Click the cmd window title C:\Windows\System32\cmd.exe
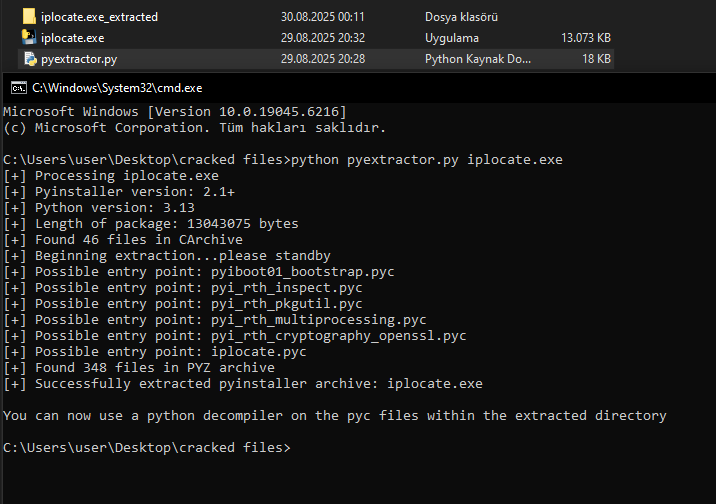This screenshot has height=504, width=716. pos(117,88)
